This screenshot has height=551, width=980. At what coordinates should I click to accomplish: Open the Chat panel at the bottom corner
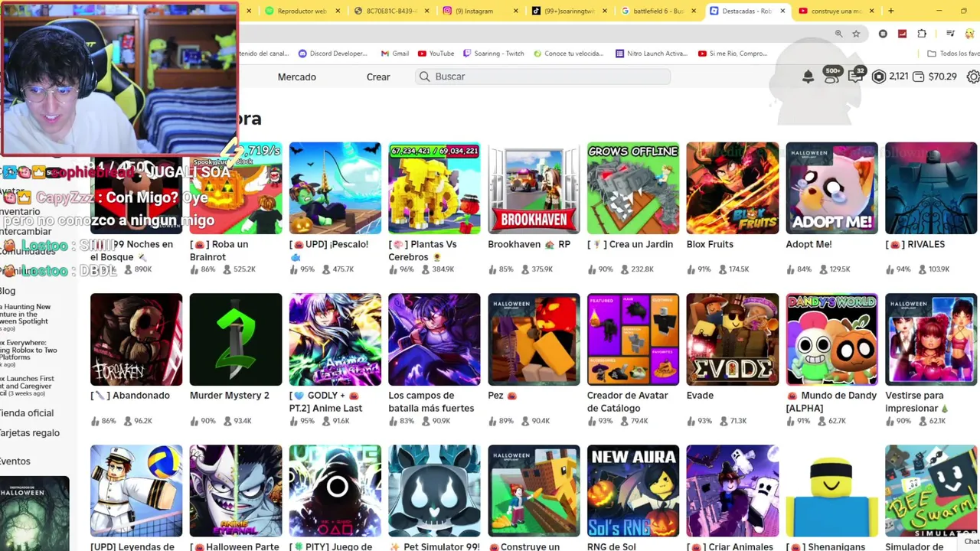tap(971, 541)
